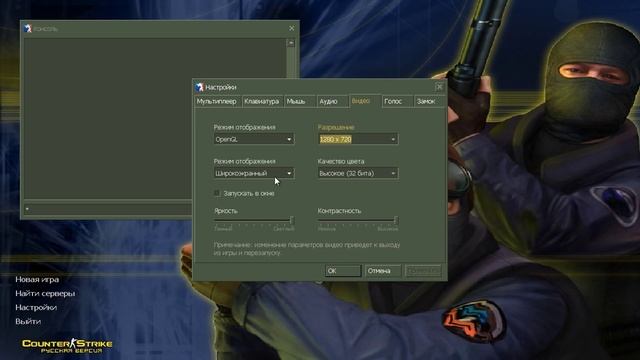Click the Контрастность contrast slider handle
Viewport: 640px width, 360px height.
[x=396, y=220]
